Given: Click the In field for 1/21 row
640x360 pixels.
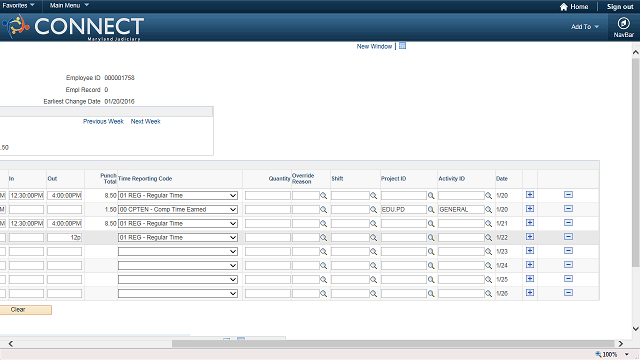Looking at the screenshot, I should tap(27, 223).
